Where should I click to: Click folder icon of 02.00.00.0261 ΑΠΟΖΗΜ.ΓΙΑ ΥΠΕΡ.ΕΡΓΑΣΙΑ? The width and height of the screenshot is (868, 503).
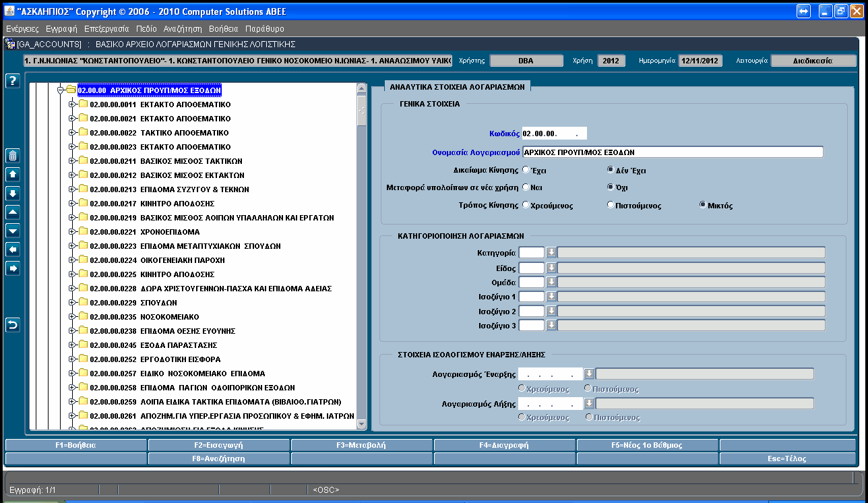[x=84, y=416]
